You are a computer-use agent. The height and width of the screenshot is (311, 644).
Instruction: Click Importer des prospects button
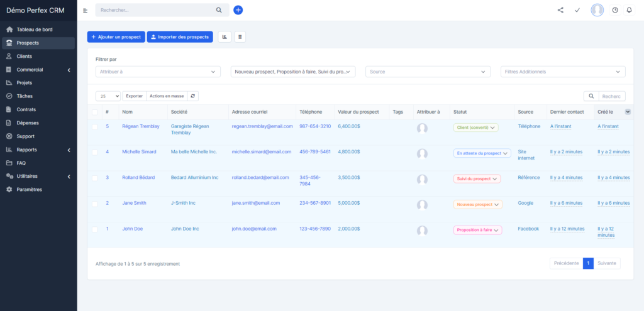pyautogui.click(x=180, y=37)
